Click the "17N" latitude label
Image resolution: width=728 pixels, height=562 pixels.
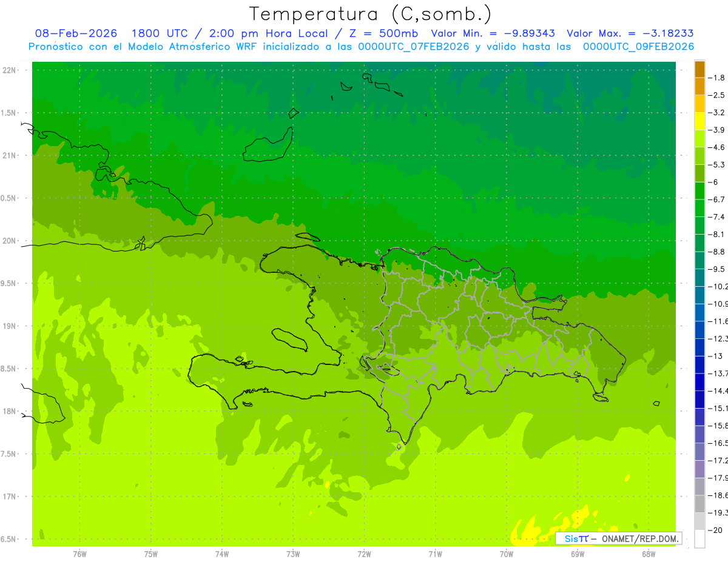tap(9, 497)
